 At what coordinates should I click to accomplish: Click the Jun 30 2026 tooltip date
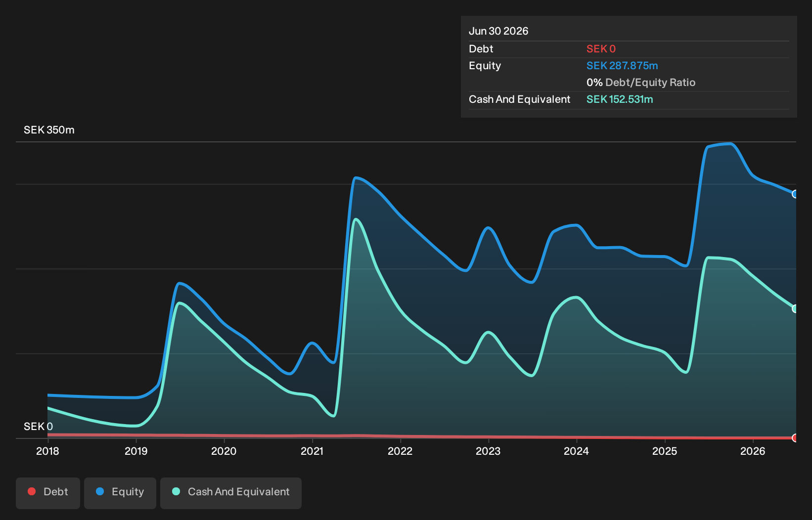point(498,31)
